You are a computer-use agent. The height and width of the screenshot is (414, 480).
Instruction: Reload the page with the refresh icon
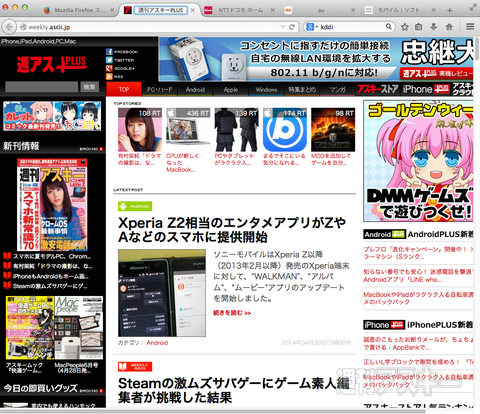(x=292, y=27)
